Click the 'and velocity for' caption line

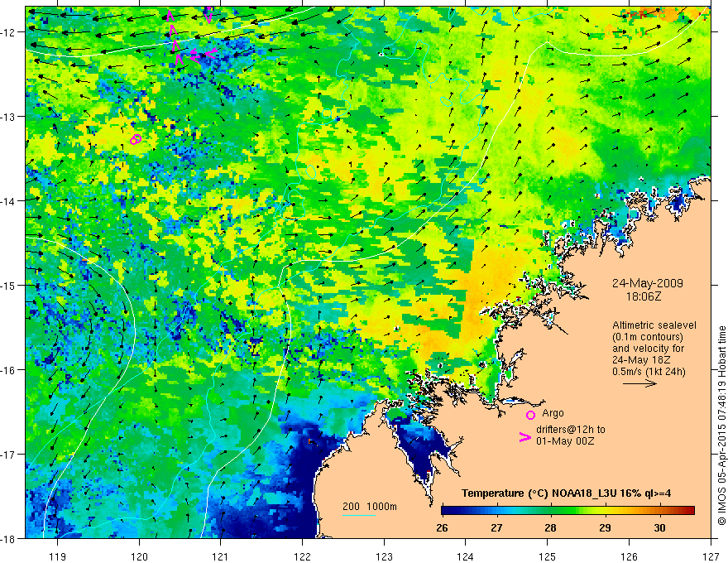point(648,349)
